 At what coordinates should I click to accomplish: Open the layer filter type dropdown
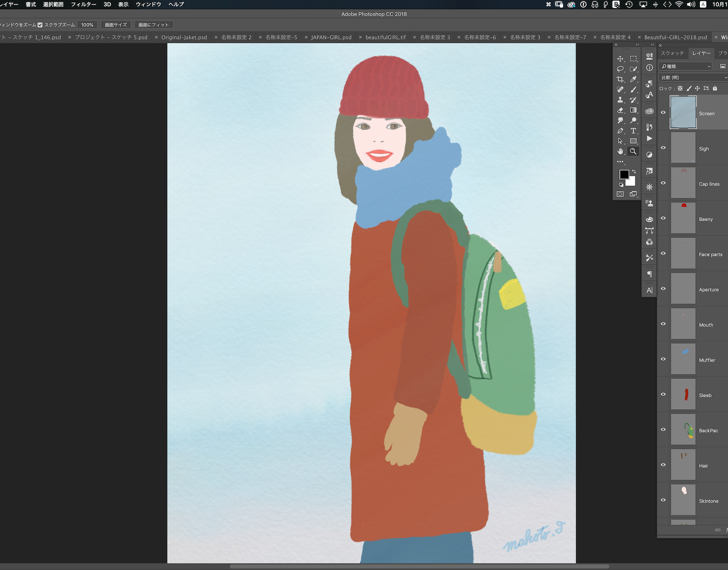pos(686,66)
